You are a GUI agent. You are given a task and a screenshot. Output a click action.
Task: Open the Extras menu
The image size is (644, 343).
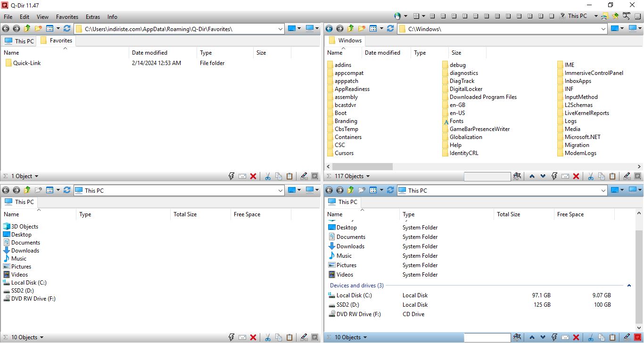[93, 16]
